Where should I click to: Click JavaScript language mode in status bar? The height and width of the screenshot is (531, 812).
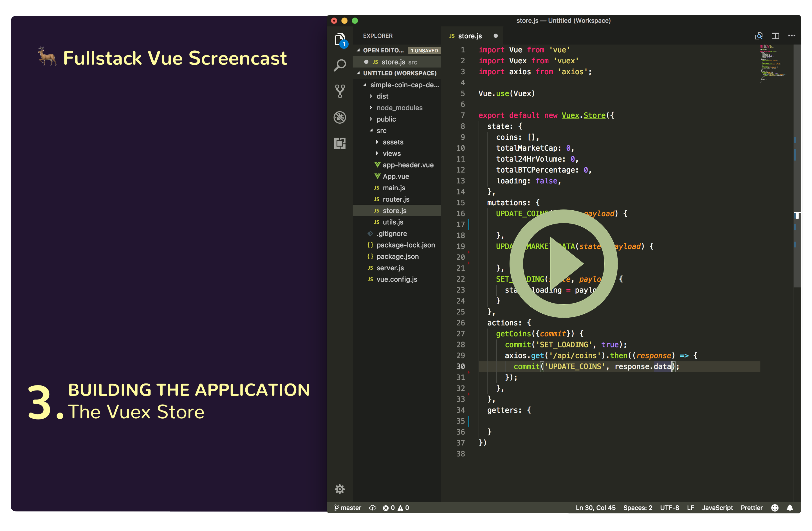point(717,508)
